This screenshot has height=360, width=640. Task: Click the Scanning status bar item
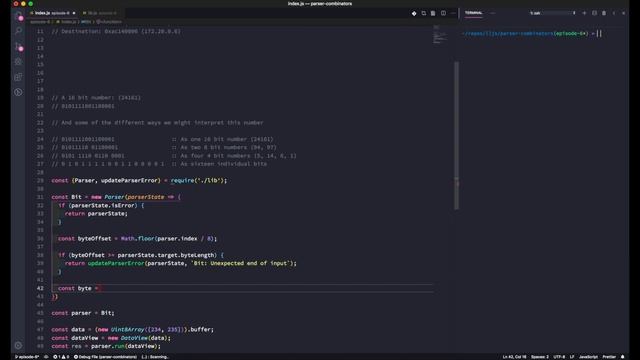coord(155,357)
